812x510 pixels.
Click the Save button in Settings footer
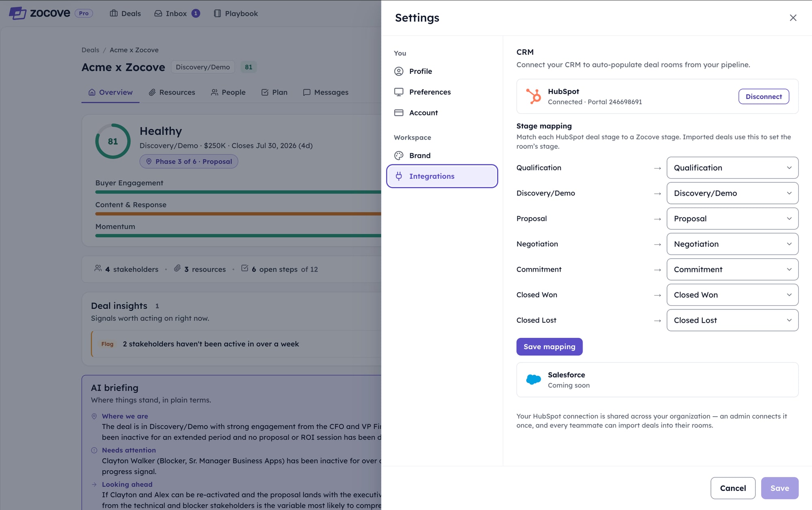tap(780, 488)
